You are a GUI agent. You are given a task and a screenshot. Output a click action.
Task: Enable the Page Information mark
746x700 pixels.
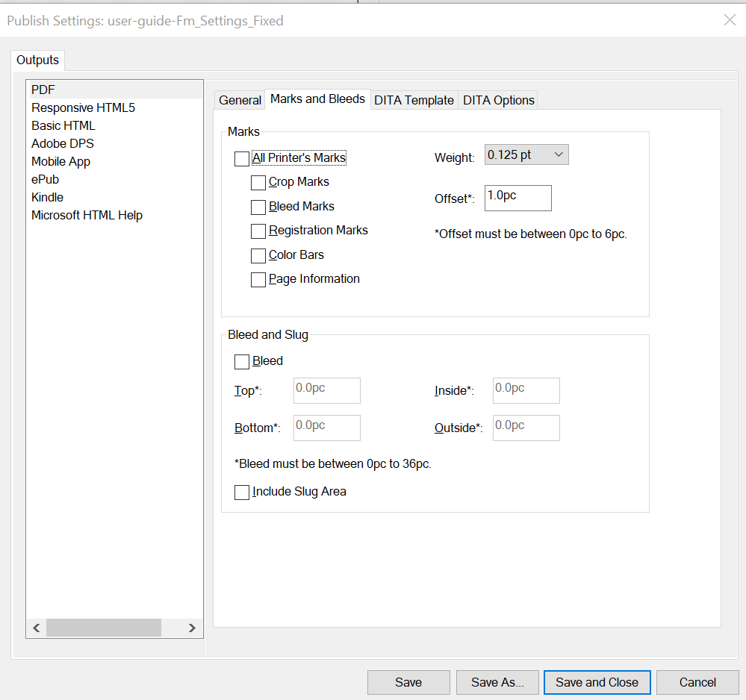[258, 279]
